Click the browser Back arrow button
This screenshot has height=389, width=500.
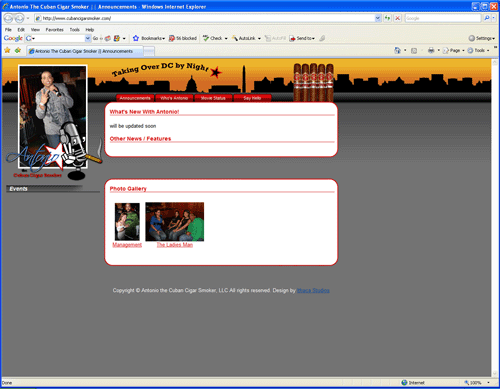(8, 18)
